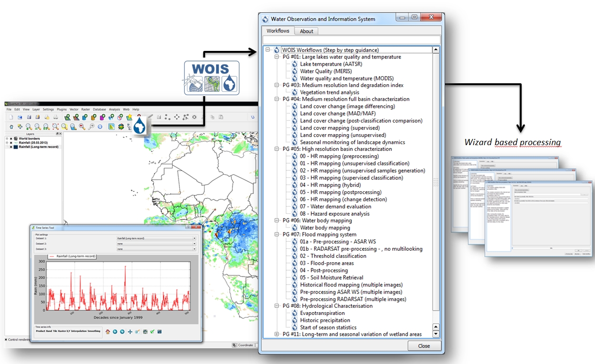The height and width of the screenshot is (364, 595).
Task: Click the save figure floppy disk icon
Action: 159,332
